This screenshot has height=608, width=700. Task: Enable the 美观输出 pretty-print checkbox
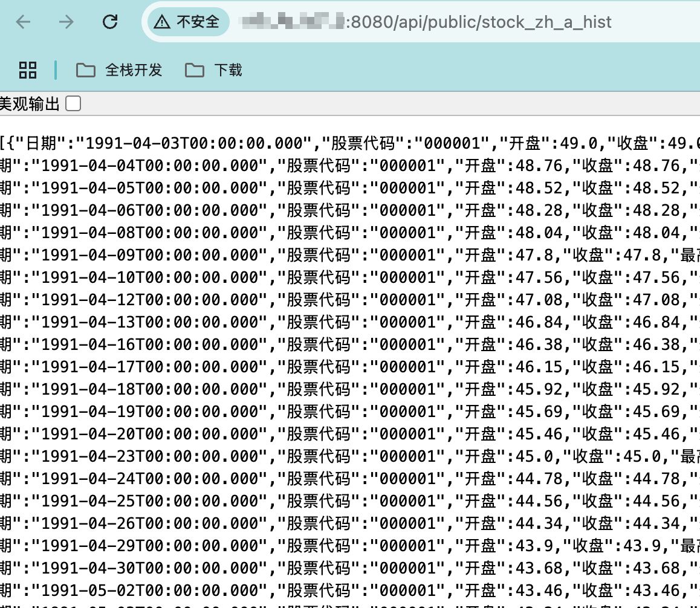click(x=73, y=104)
